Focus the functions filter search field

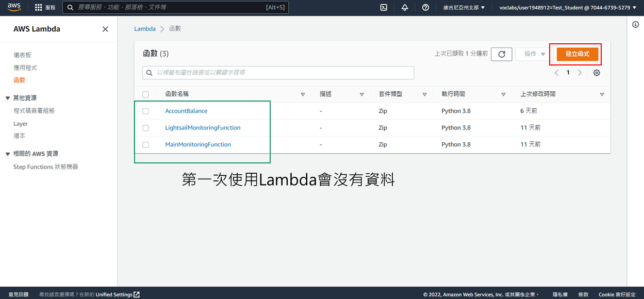click(278, 73)
